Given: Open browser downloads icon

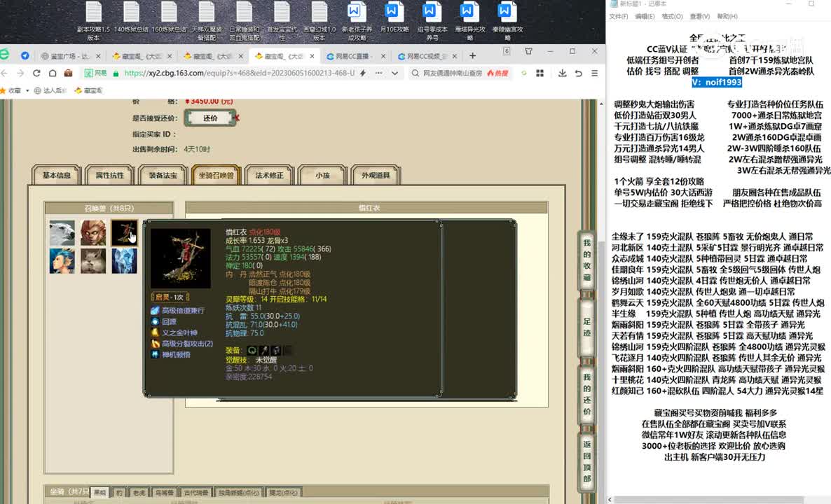Looking at the screenshot, I should (563, 73).
